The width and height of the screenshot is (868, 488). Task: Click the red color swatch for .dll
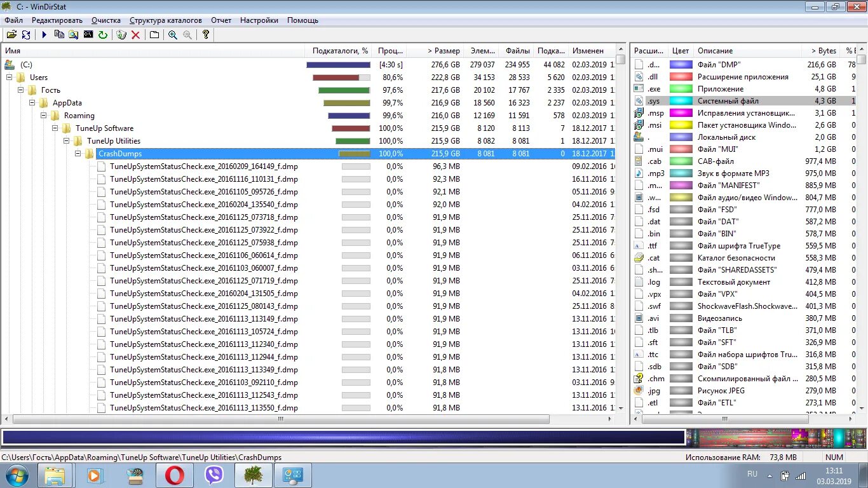681,77
